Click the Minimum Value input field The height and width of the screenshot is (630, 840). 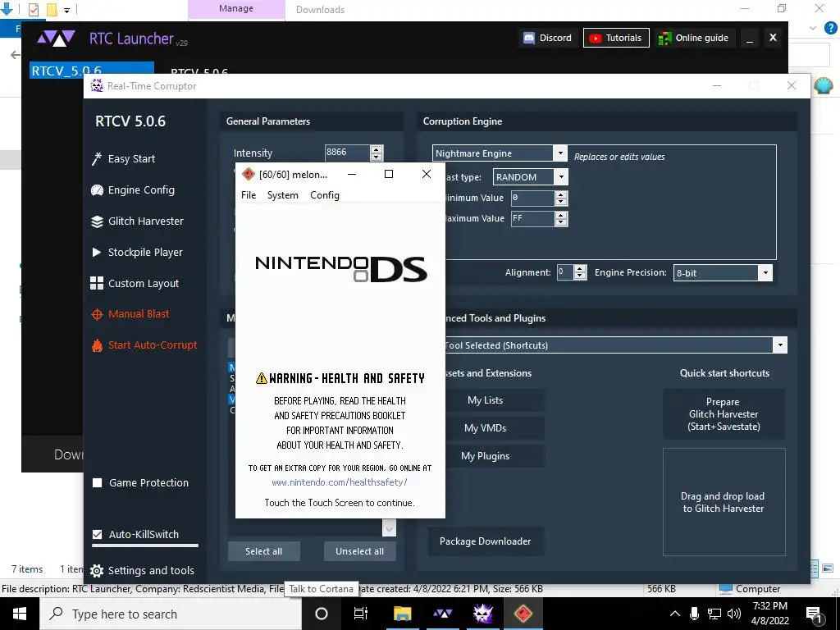tap(532, 199)
